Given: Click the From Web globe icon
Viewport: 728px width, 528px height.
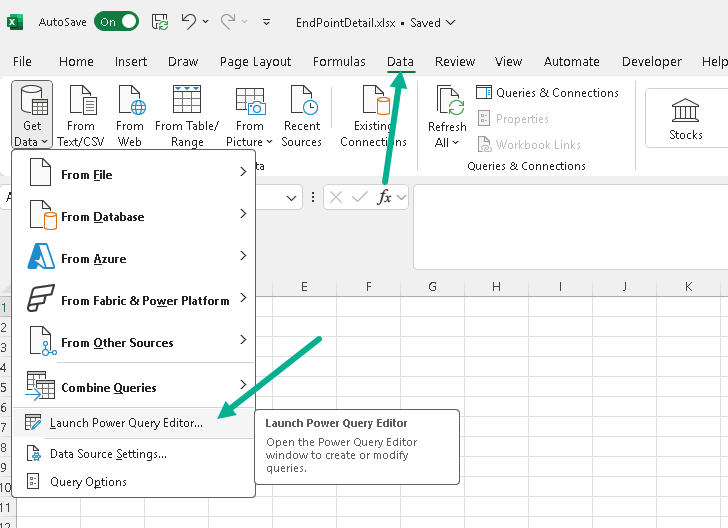Looking at the screenshot, I should (x=130, y=101).
